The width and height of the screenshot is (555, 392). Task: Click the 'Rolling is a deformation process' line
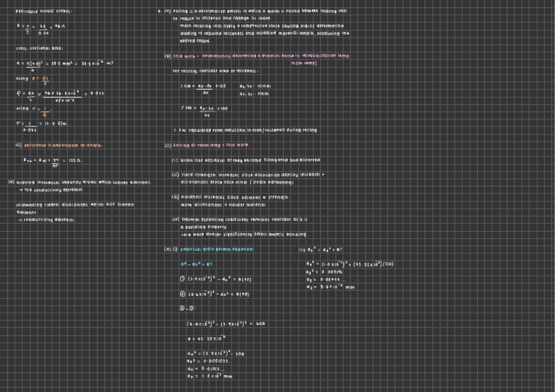coord(260,12)
